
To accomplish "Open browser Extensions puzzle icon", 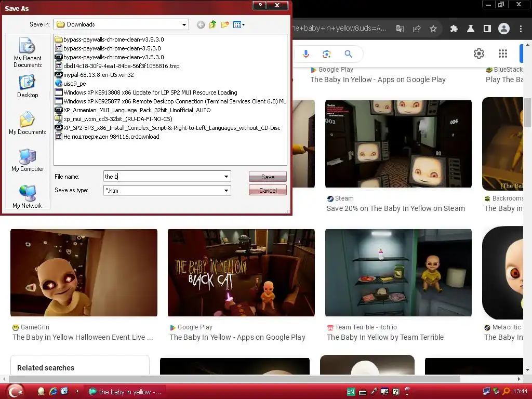I will click(x=454, y=29).
